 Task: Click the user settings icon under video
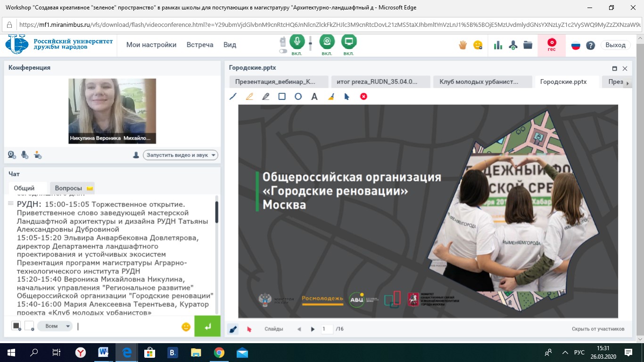click(38, 155)
